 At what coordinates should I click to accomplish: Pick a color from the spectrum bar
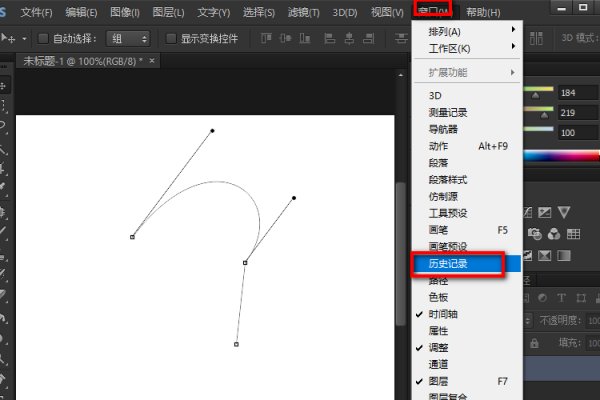(562, 156)
